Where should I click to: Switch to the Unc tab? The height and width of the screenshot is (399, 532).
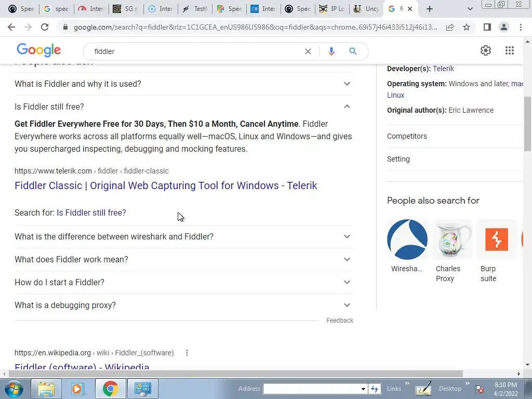[366, 9]
